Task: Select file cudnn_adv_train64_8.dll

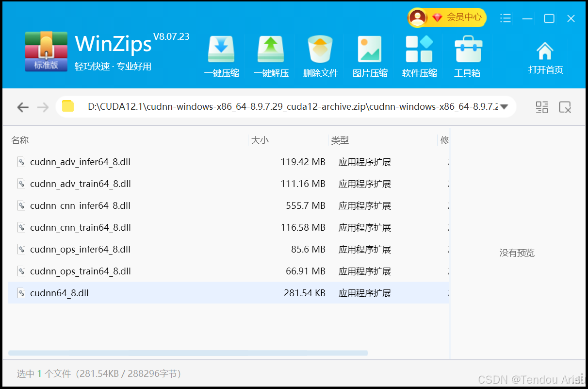Action: click(x=229, y=184)
